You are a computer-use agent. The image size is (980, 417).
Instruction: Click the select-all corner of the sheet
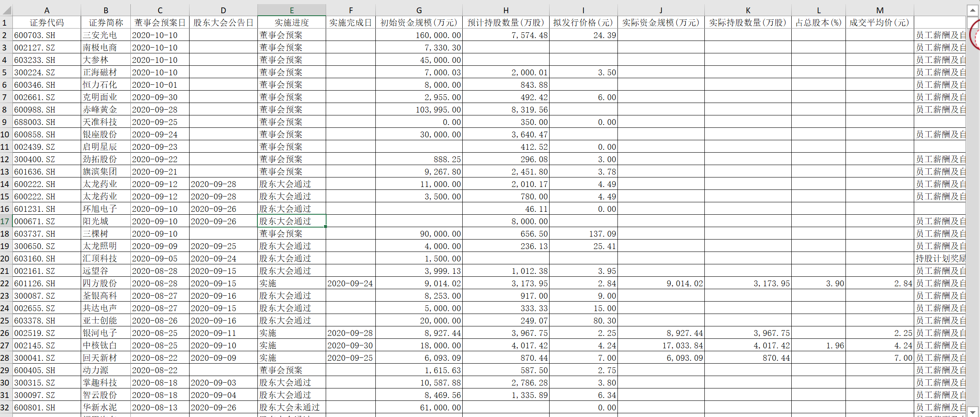click(6, 10)
